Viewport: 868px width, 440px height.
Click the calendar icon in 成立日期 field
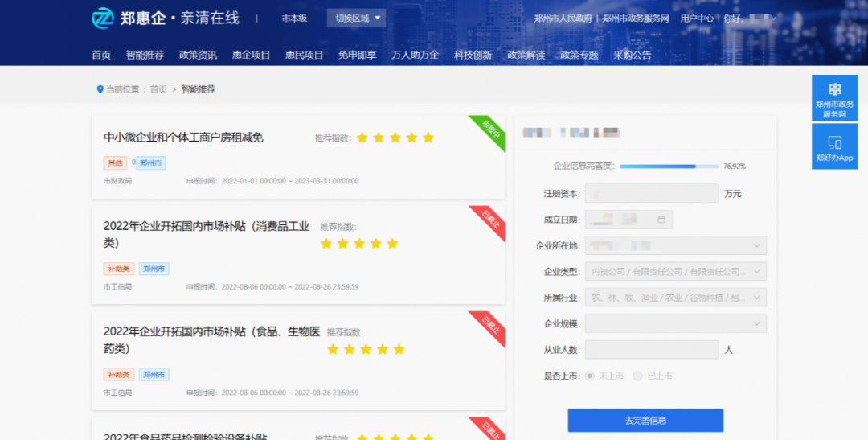[x=661, y=220]
